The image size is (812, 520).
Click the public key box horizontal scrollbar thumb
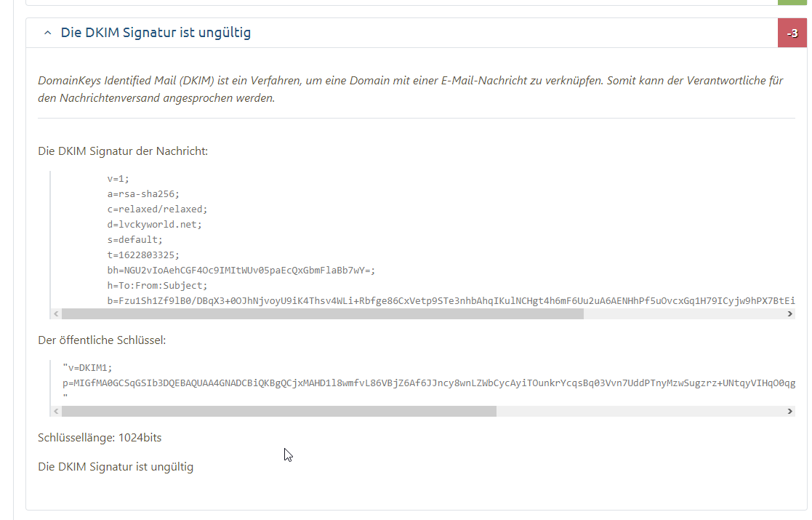tap(278, 411)
